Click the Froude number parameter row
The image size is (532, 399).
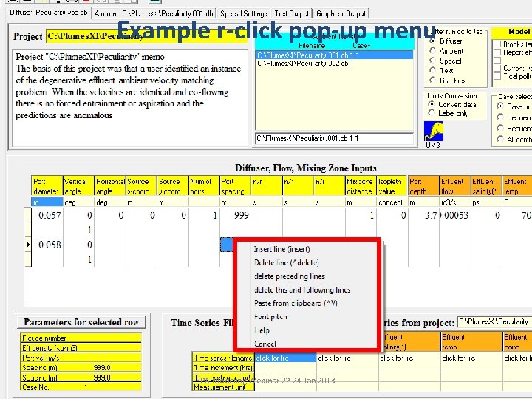(81, 338)
